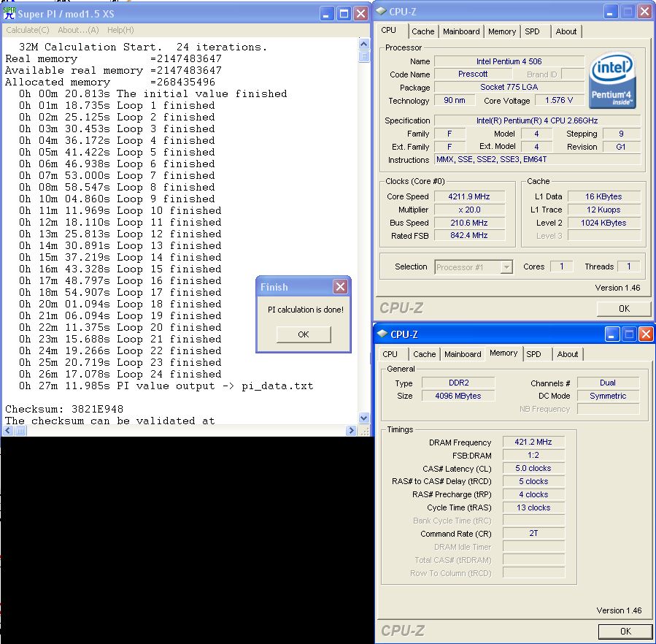Switch to Cache tab in bottom CPU-Z window
Image resolution: width=656 pixels, height=644 pixels.
[424, 354]
